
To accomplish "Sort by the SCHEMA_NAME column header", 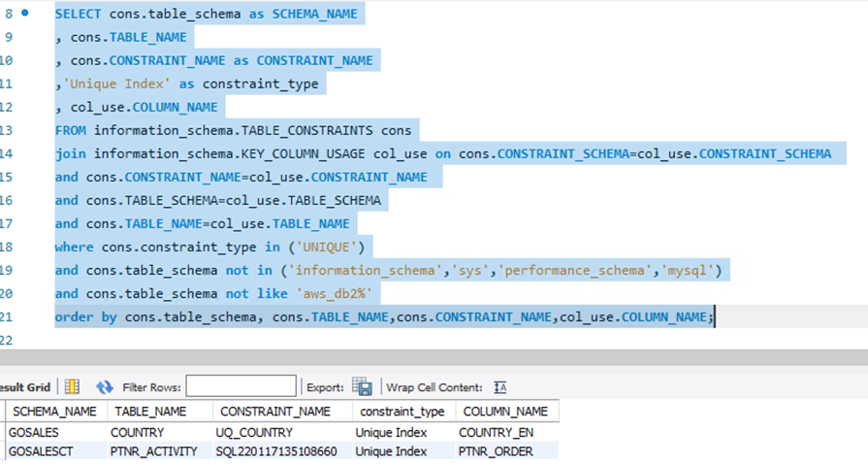I will tap(54, 412).
